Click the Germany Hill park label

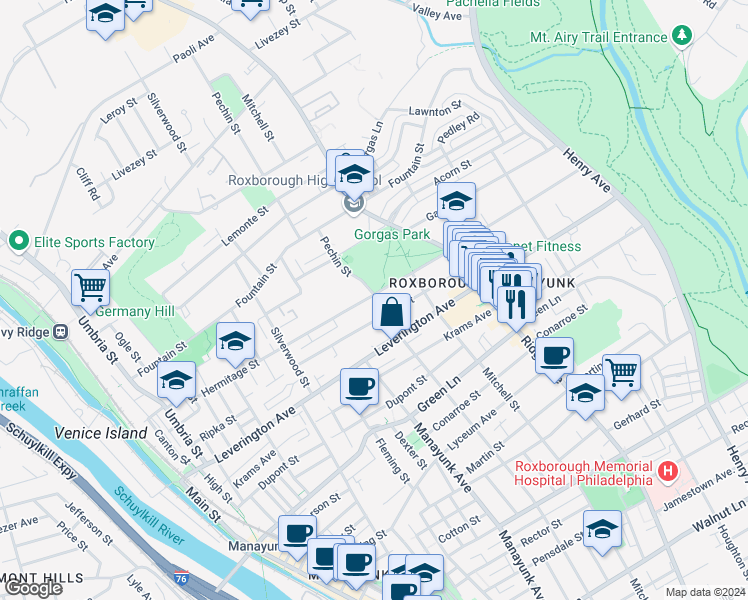tap(135, 311)
